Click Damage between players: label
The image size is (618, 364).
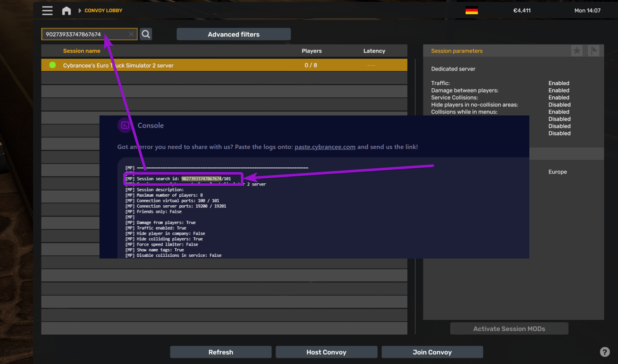pyautogui.click(x=465, y=90)
